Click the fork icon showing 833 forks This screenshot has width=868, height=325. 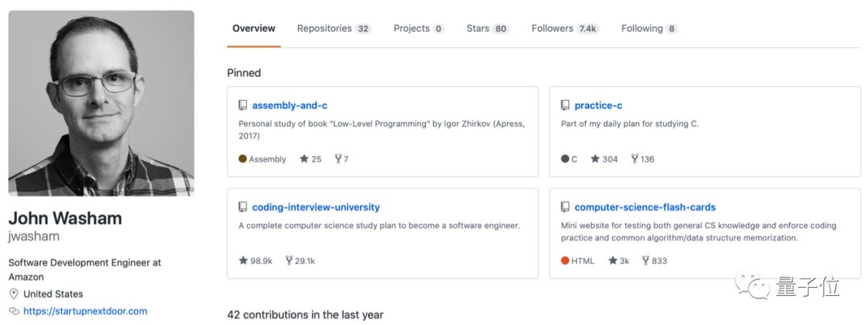click(x=635, y=261)
